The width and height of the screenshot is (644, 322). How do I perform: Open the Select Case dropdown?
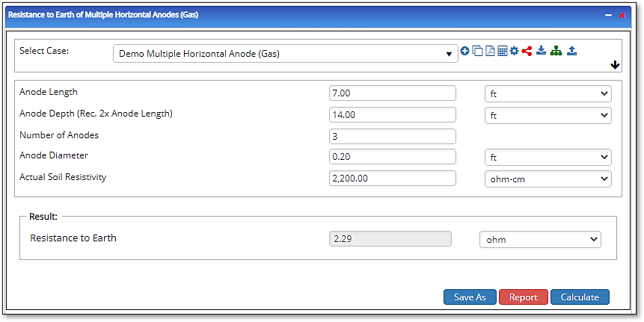(x=285, y=54)
